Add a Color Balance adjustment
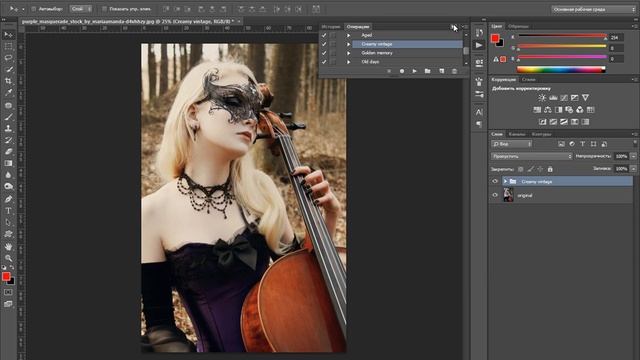The width and height of the screenshot is (640, 360). 548,110
